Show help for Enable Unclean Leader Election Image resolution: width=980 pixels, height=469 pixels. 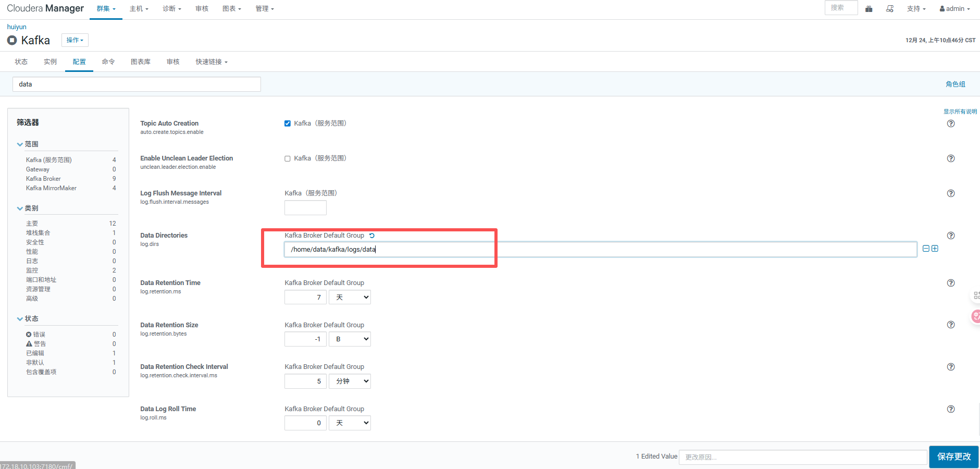[x=951, y=158]
